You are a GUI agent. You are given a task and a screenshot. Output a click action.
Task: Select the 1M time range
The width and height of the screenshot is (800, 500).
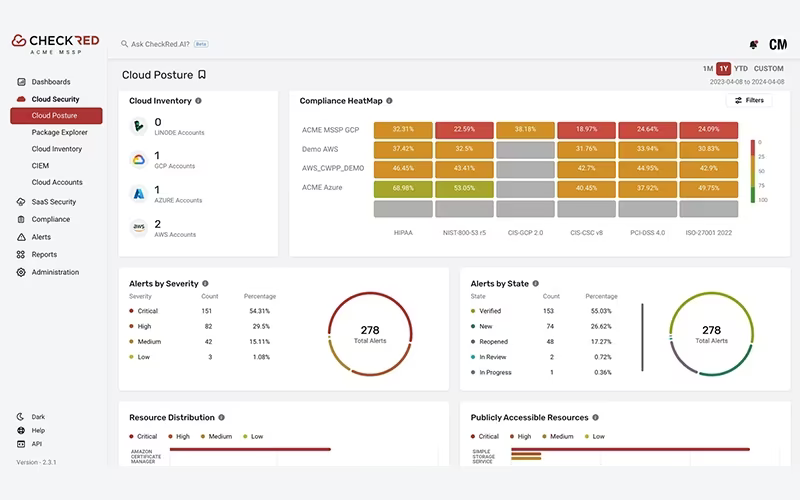coord(708,68)
